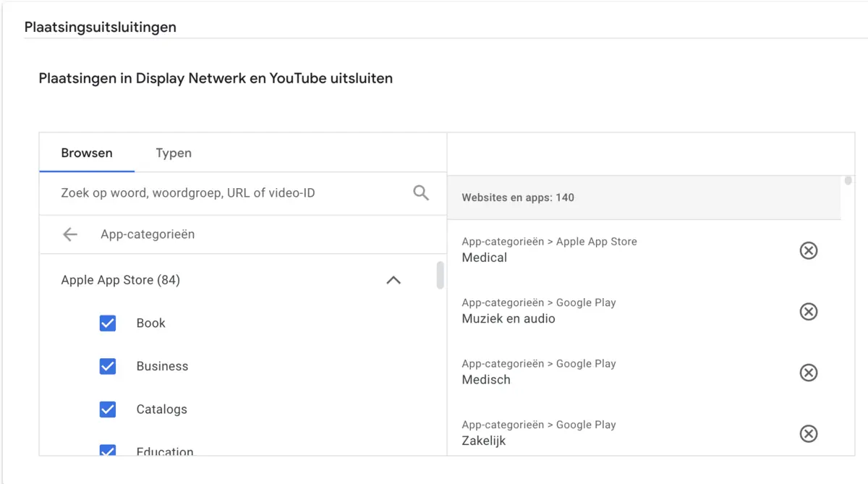Click the Business category label

pyautogui.click(x=162, y=366)
